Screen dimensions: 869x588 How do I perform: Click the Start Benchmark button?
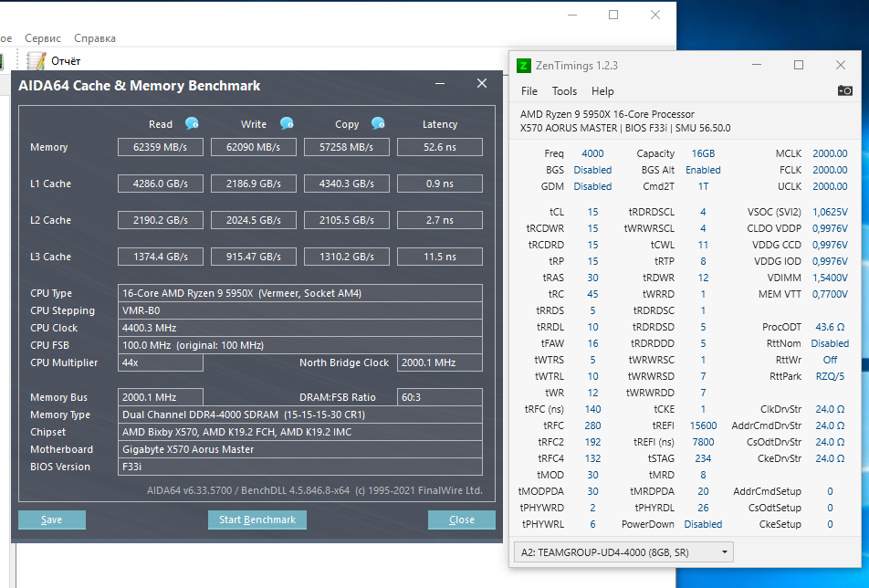(x=257, y=520)
